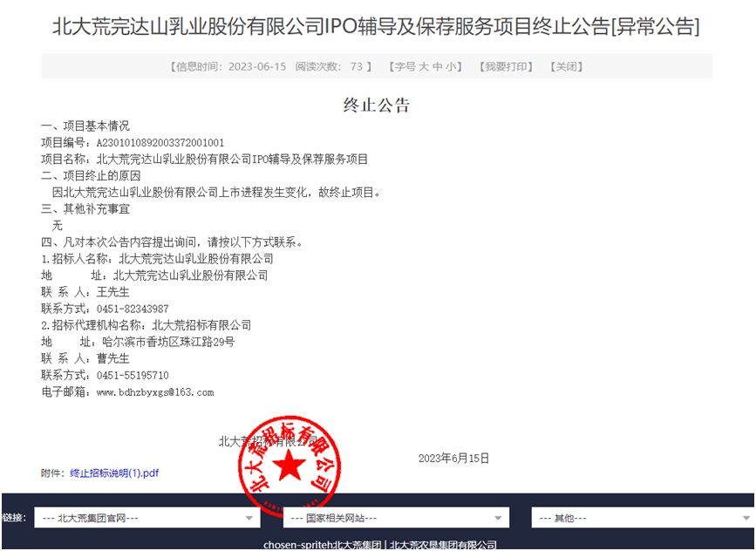Viewport: 756px width, 551px height.
Task: Click phone number 0451-82343987
Action: tap(133, 309)
